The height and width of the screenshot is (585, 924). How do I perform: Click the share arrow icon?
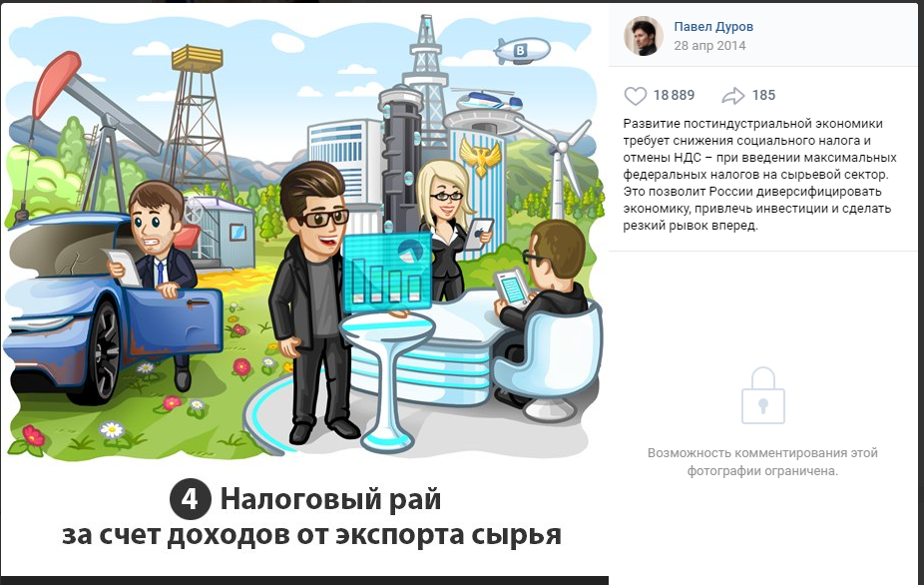733,96
